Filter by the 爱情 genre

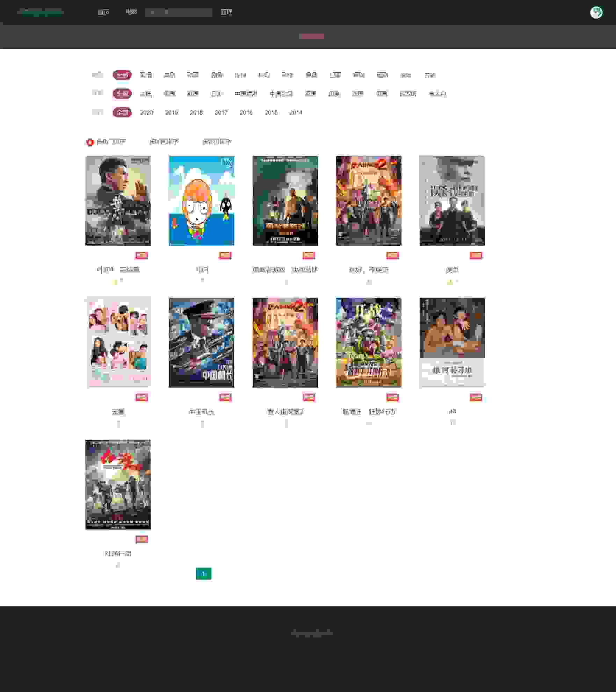tap(146, 75)
